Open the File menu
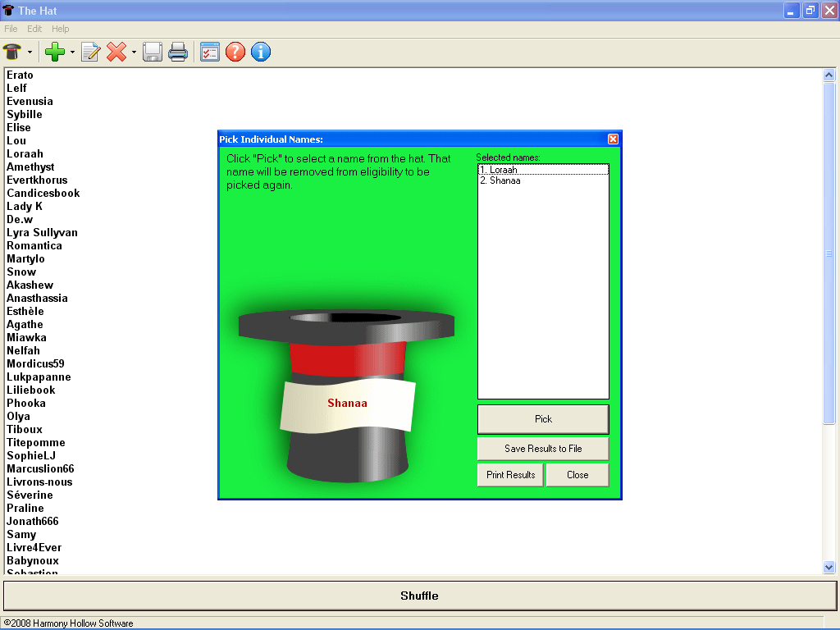The width and height of the screenshot is (840, 630). (x=11, y=29)
